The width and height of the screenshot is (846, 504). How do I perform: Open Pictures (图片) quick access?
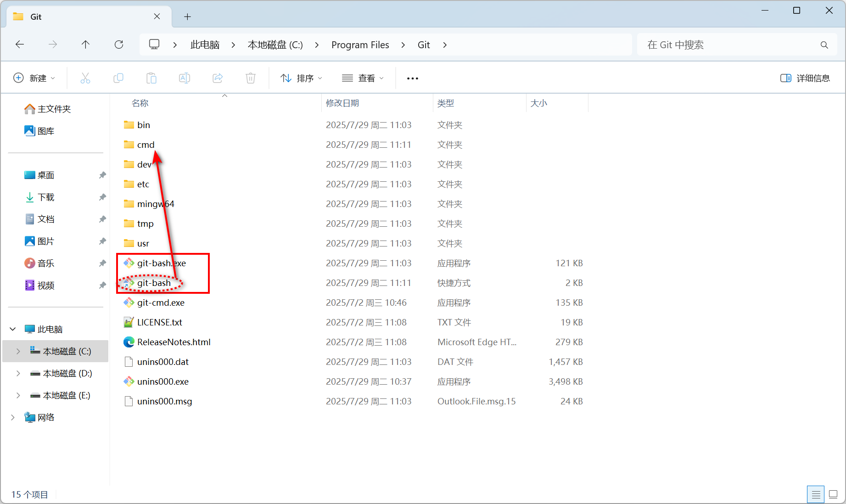(x=39, y=241)
